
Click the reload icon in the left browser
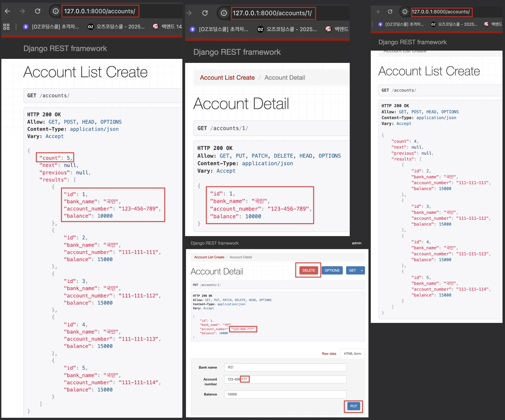[37, 11]
